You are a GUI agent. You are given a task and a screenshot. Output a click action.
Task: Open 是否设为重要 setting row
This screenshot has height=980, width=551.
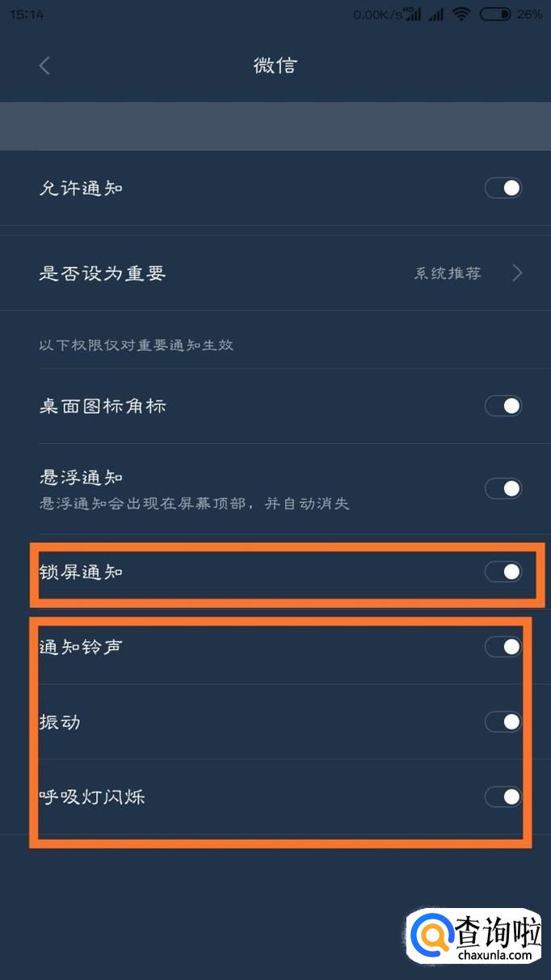click(275, 273)
